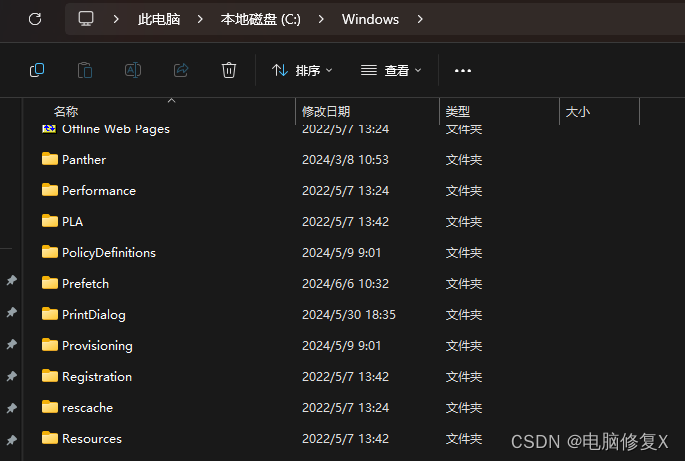Click 文件夹 type cell of Registration row
The width and height of the screenshot is (685, 461).
point(464,377)
